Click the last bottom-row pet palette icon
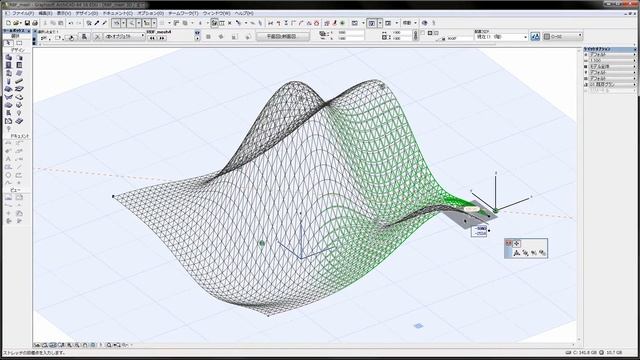Screen dimensions: 640x360 (x=542, y=253)
